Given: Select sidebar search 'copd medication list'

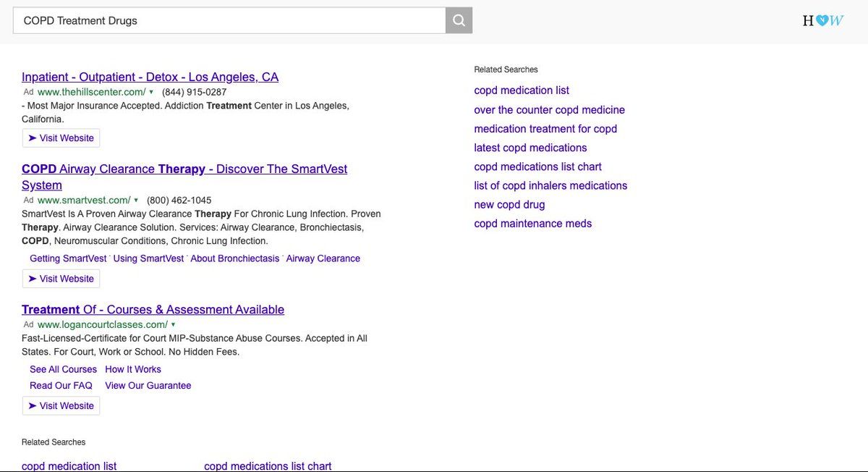Looking at the screenshot, I should click(522, 90).
